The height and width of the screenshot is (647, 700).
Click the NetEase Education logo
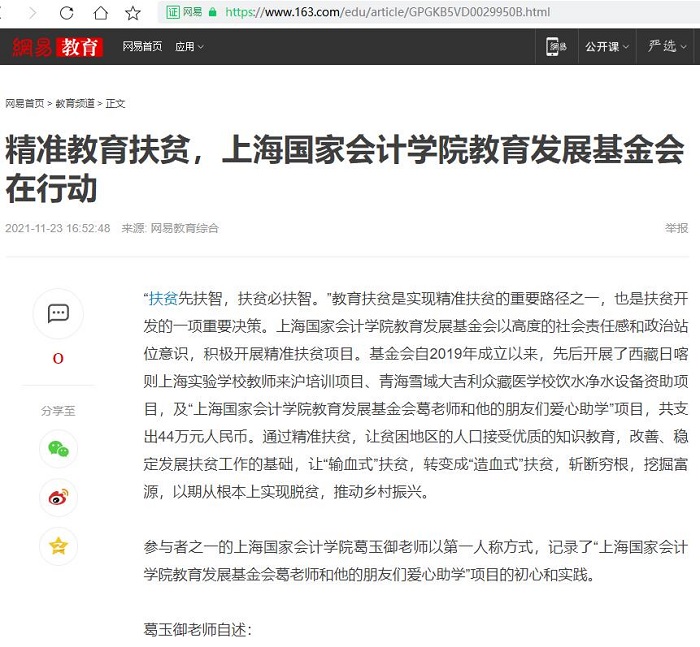[57, 46]
